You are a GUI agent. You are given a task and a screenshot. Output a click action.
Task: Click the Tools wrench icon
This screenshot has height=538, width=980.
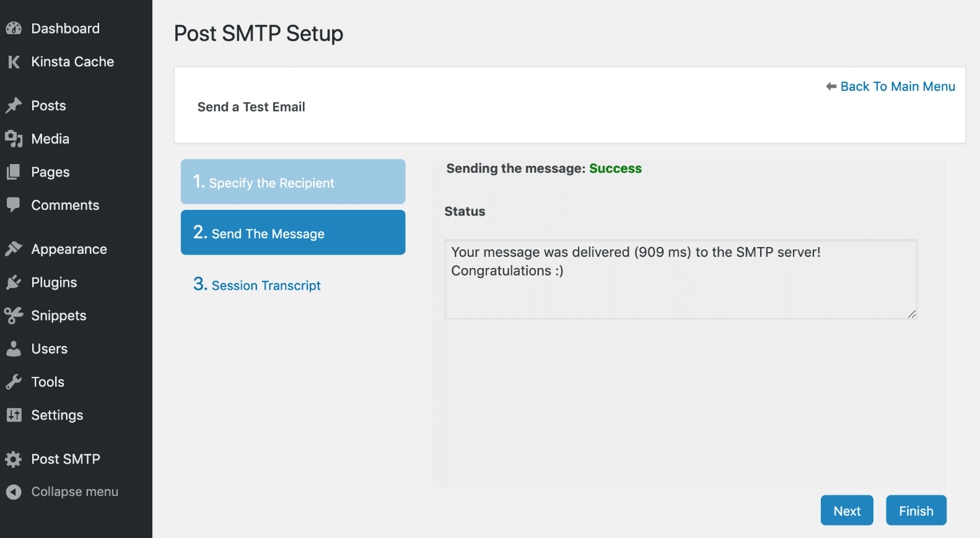(x=14, y=382)
